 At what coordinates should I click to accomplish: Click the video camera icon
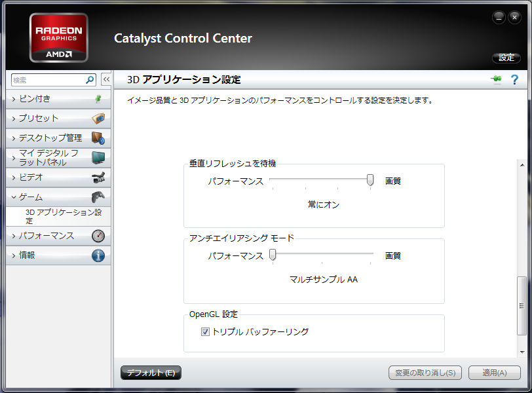(x=98, y=178)
